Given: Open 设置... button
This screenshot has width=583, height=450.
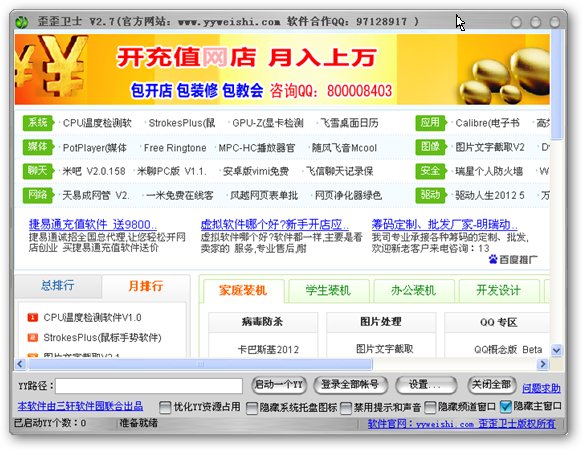Looking at the screenshot, I should point(426,385).
